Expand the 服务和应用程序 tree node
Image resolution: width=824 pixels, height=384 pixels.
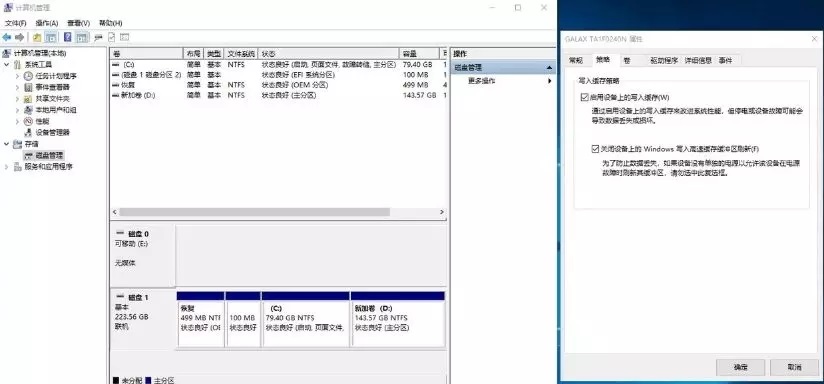[x=6, y=167]
